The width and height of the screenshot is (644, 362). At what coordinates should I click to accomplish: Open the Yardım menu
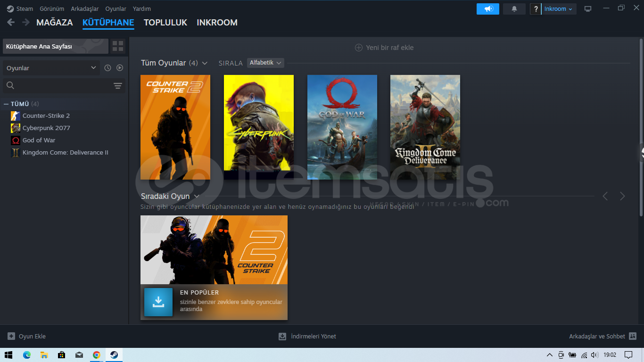tap(142, 9)
